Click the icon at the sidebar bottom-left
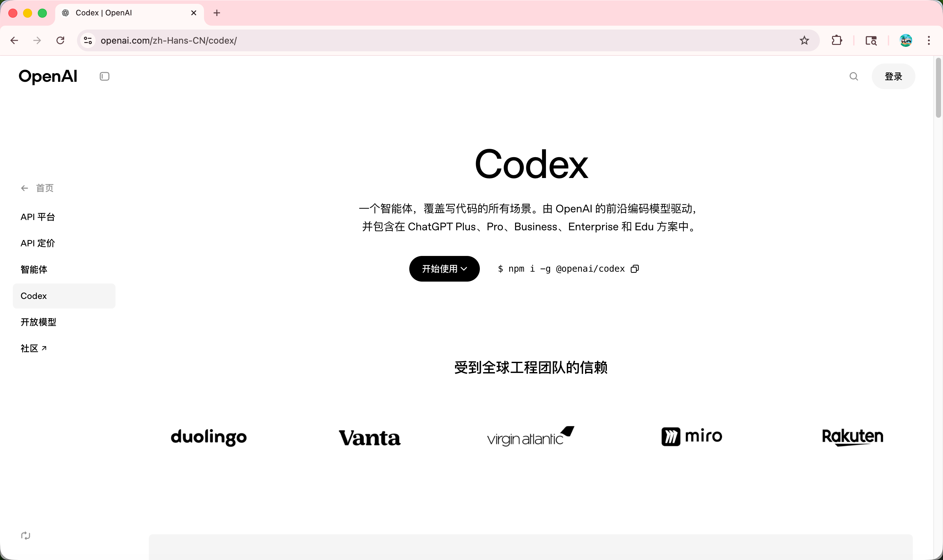 click(26, 536)
